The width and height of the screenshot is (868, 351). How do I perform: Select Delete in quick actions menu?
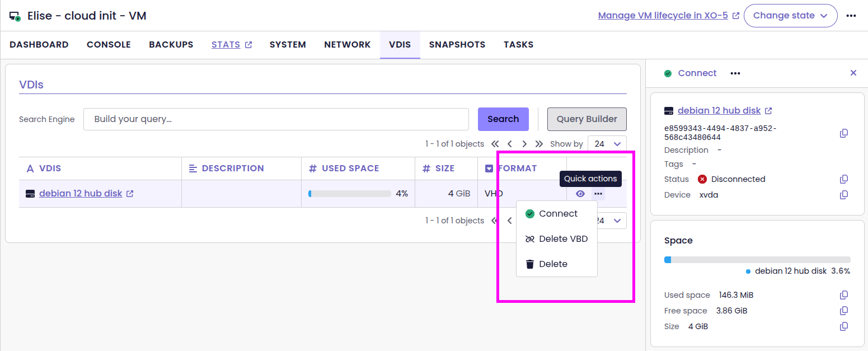[x=553, y=264]
